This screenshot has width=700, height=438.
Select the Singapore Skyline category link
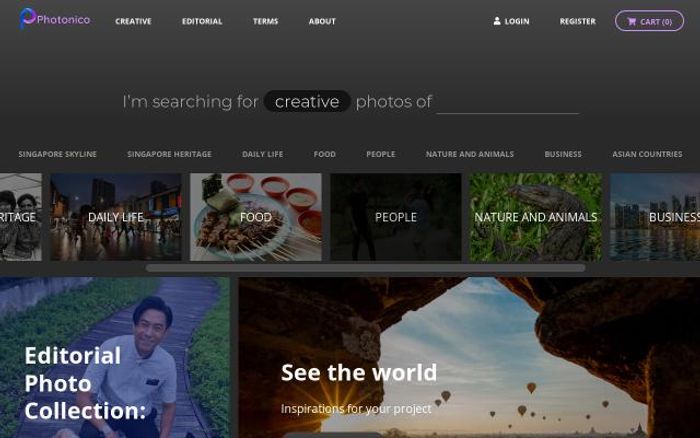[57, 154]
